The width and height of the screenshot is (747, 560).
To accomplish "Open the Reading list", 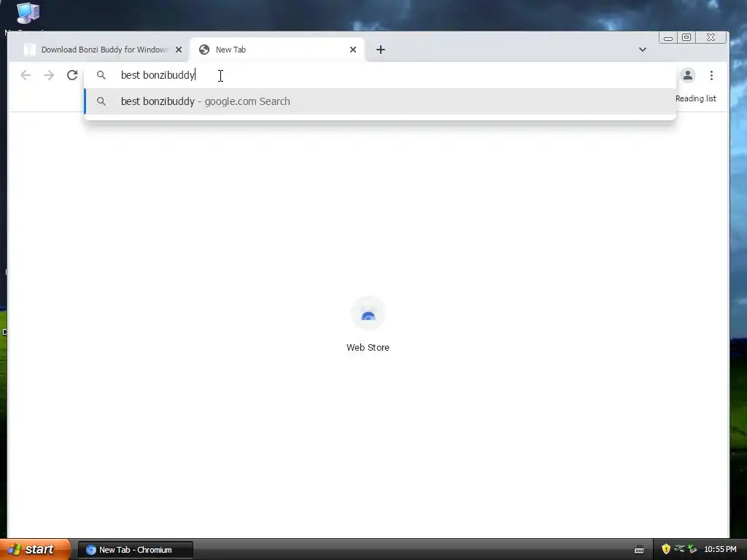I will click(695, 98).
